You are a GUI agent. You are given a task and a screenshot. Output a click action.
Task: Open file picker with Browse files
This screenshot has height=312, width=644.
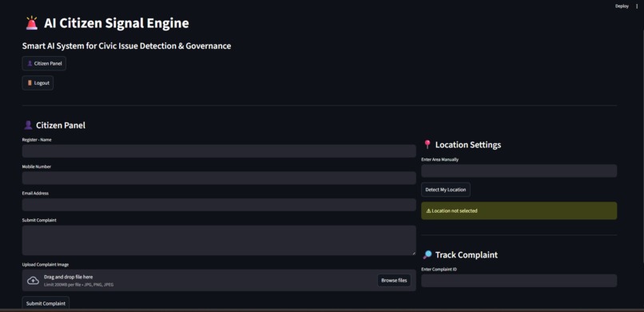[394, 280]
